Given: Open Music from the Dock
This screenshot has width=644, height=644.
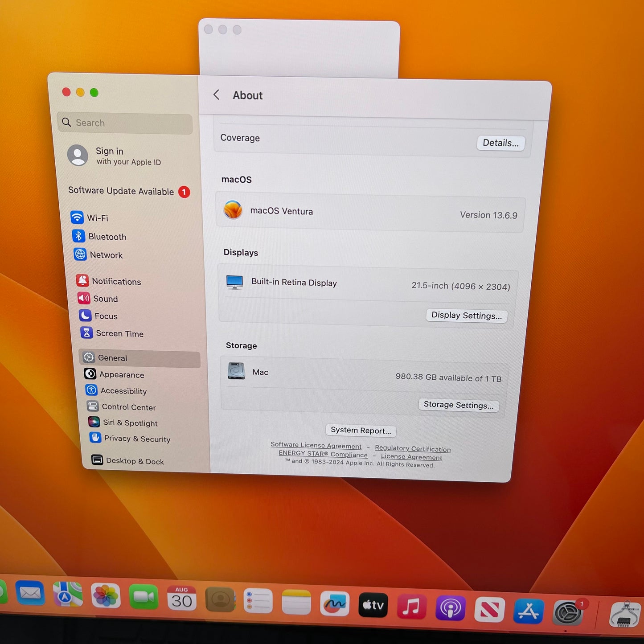Looking at the screenshot, I should [x=411, y=607].
